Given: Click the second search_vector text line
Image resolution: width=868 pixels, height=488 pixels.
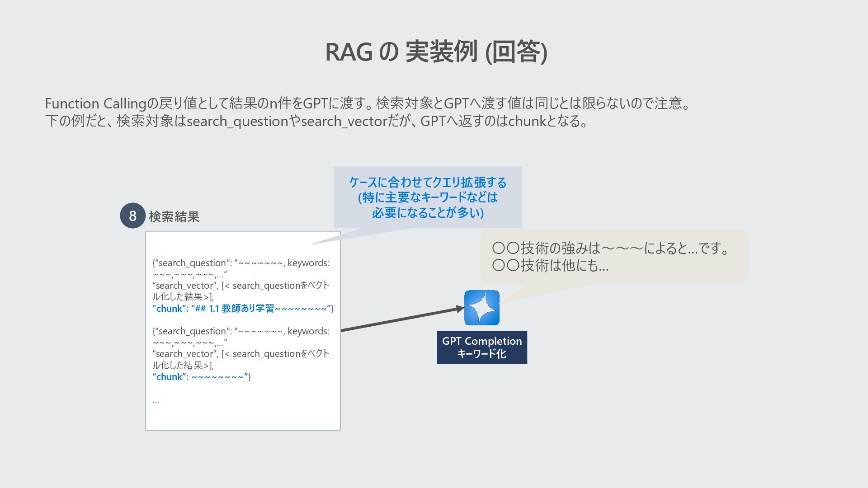Looking at the screenshot, I should [x=241, y=354].
